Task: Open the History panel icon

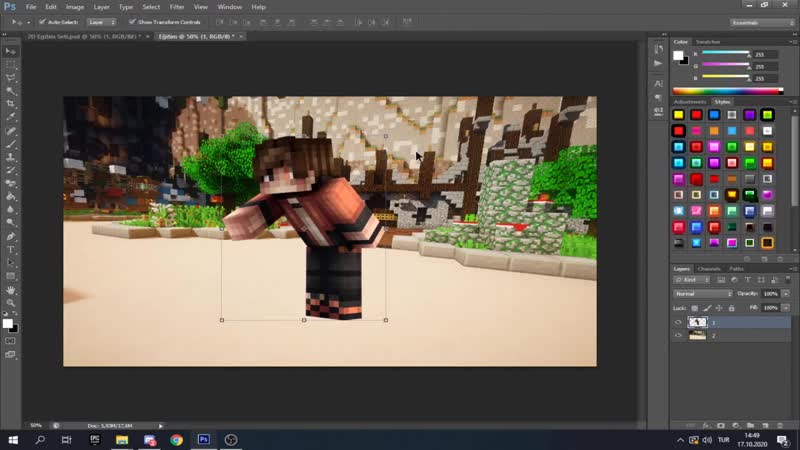Action: pos(658,49)
